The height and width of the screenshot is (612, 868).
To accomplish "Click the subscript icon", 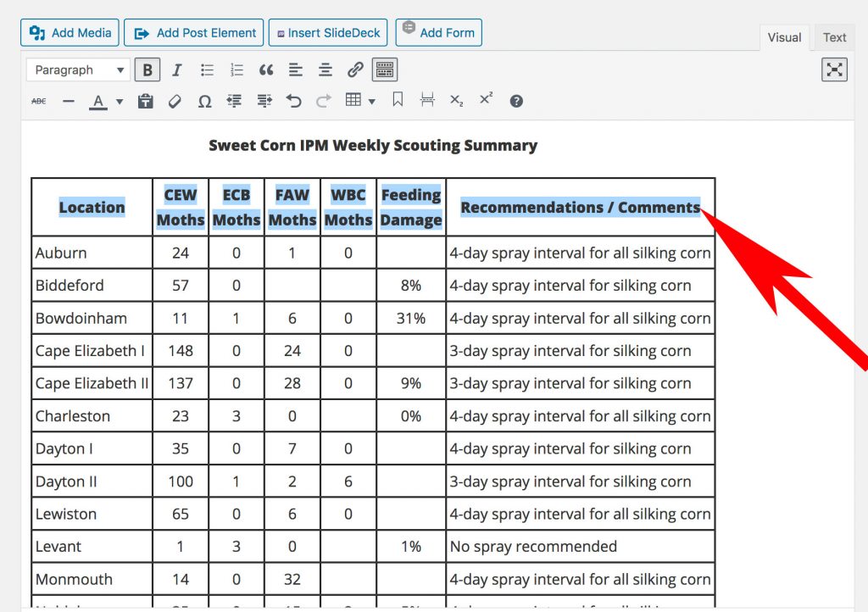I will [456, 101].
